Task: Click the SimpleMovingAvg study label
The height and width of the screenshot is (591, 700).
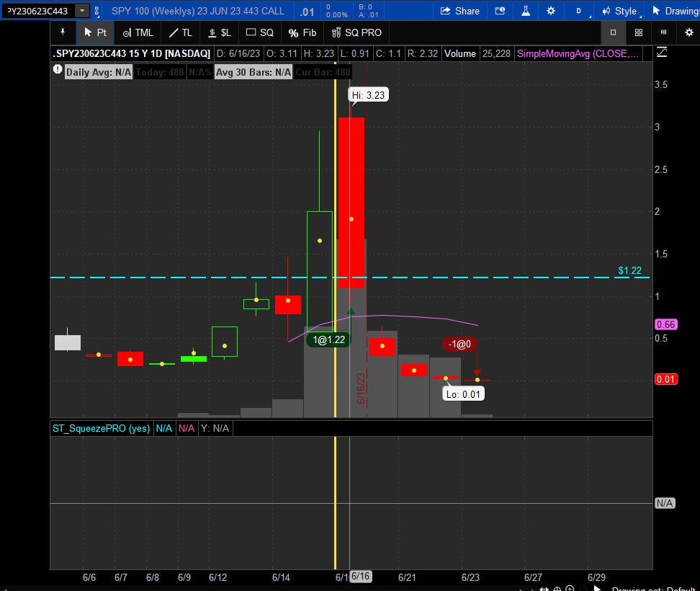Action: tap(578, 53)
